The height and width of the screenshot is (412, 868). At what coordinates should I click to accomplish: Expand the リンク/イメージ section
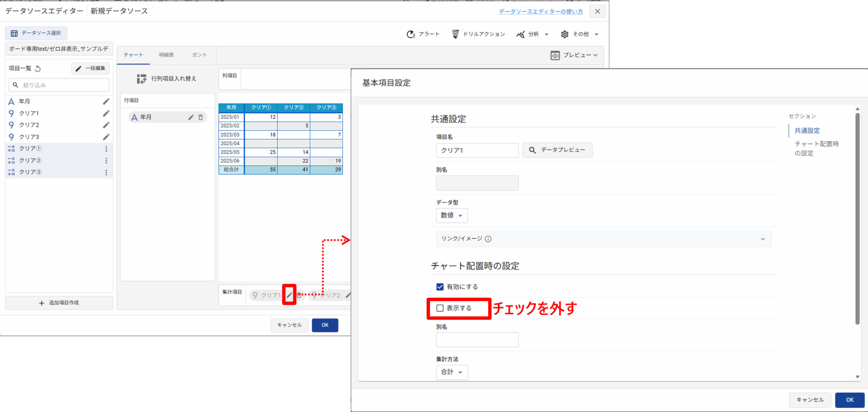pos(763,239)
